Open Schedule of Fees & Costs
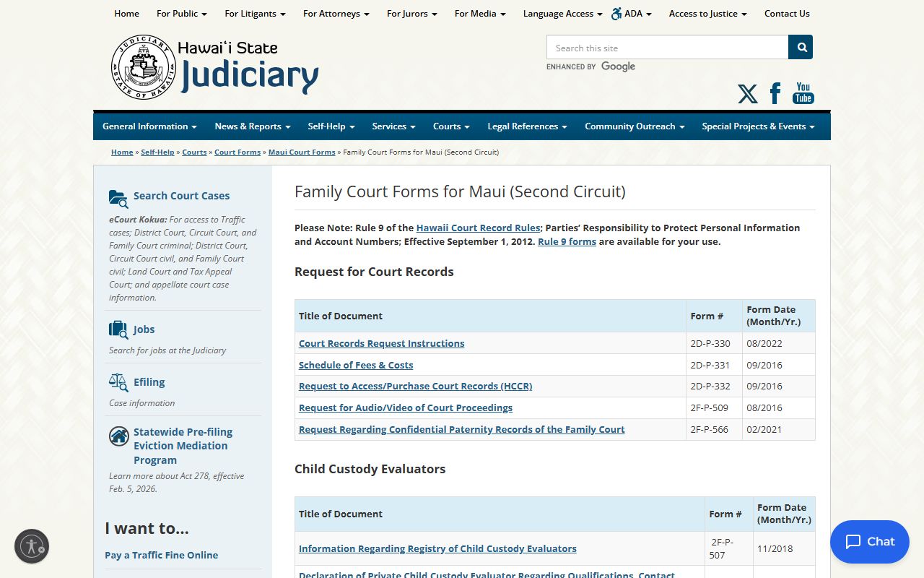This screenshot has height=578, width=924. [356, 365]
